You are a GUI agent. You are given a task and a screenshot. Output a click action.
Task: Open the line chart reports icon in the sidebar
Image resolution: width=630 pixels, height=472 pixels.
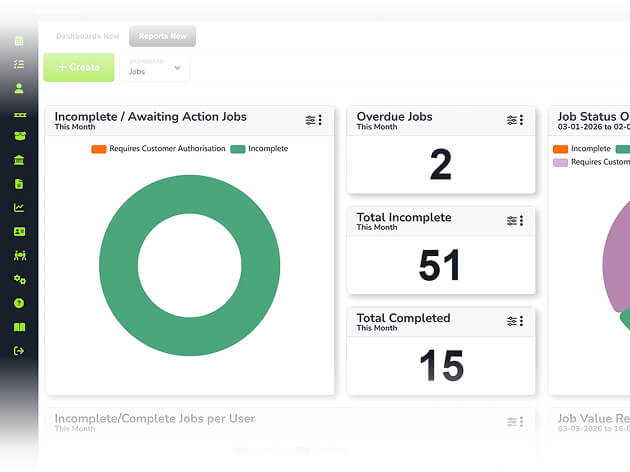coord(19,208)
